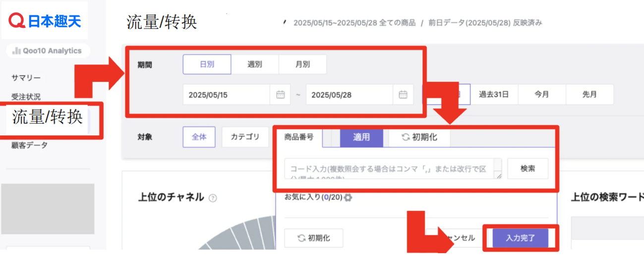This screenshot has width=644, height=270.
Task: Click the 日本趣天 Qoo10 logo
Action: [x=45, y=21]
